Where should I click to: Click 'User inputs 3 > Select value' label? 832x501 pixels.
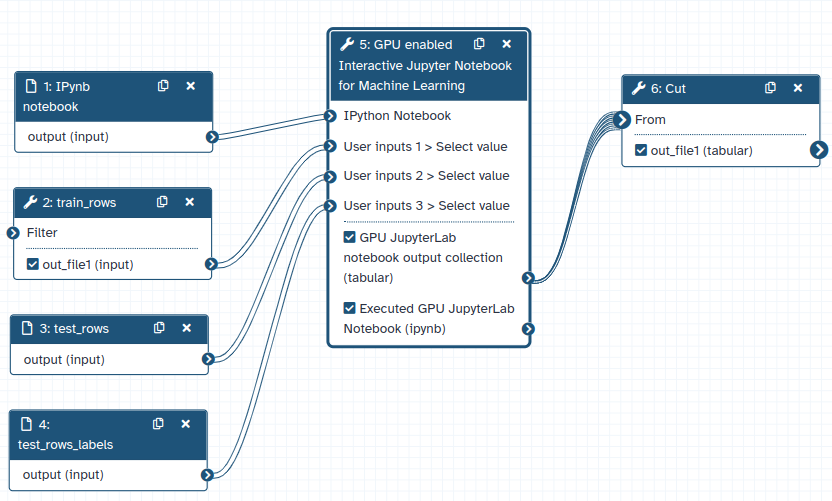(427, 205)
